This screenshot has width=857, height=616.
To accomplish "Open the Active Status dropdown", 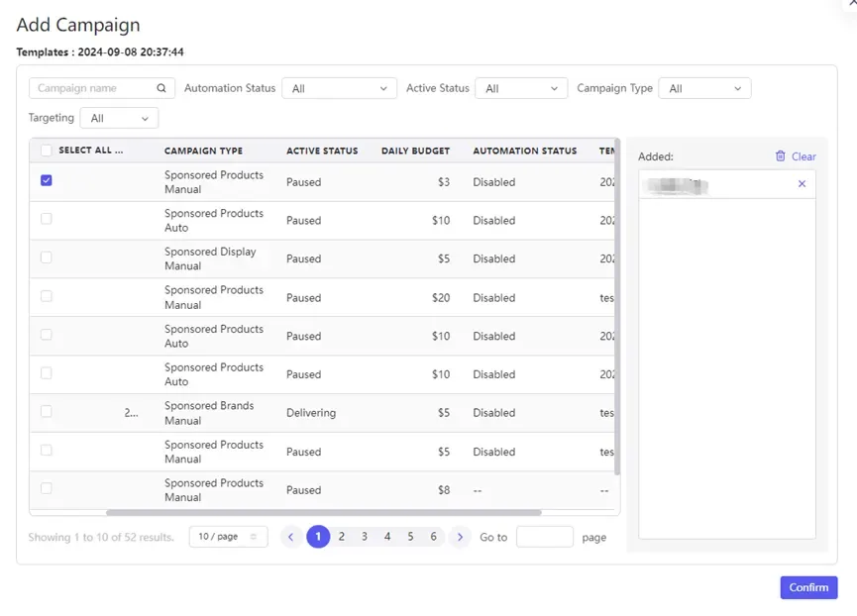I will tap(521, 88).
